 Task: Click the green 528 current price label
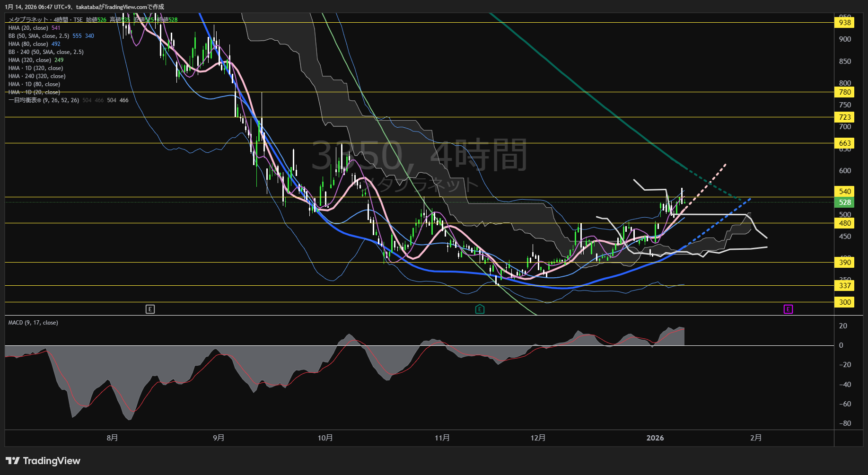tap(844, 202)
